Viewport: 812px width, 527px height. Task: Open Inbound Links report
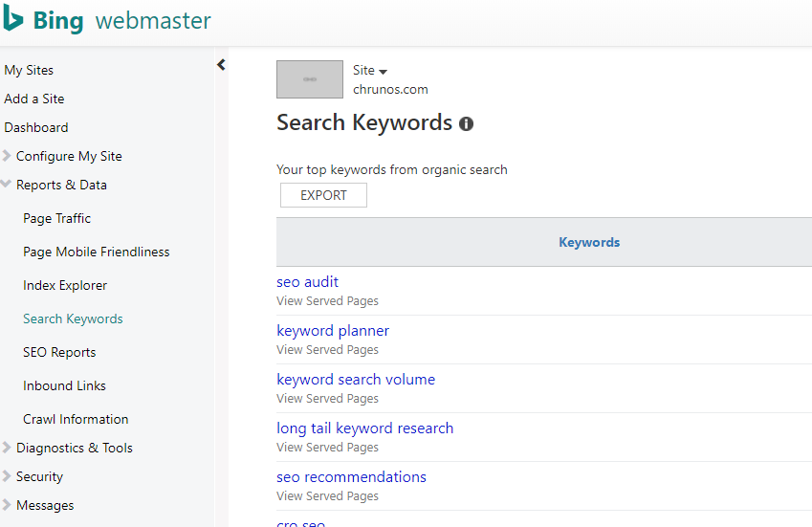pyautogui.click(x=65, y=385)
